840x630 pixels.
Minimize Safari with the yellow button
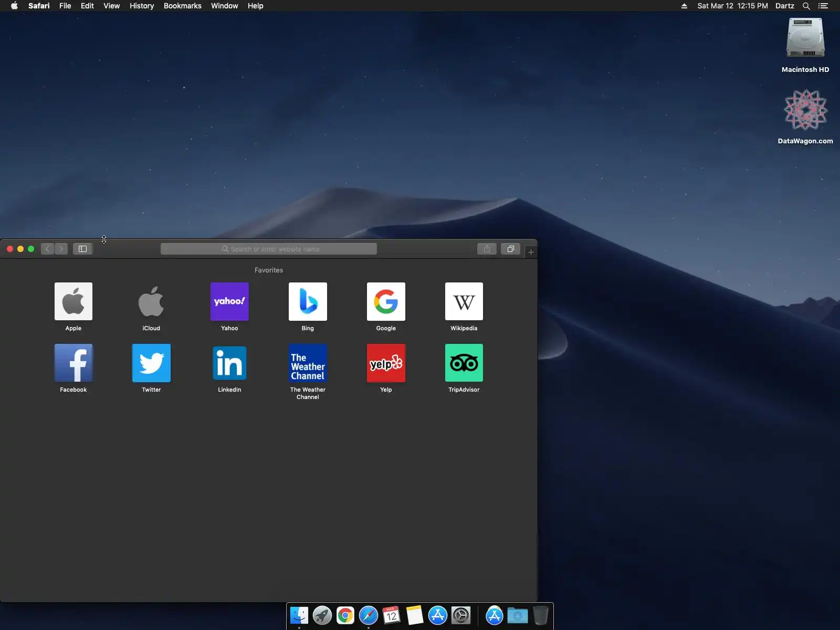(x=20, y=249)
